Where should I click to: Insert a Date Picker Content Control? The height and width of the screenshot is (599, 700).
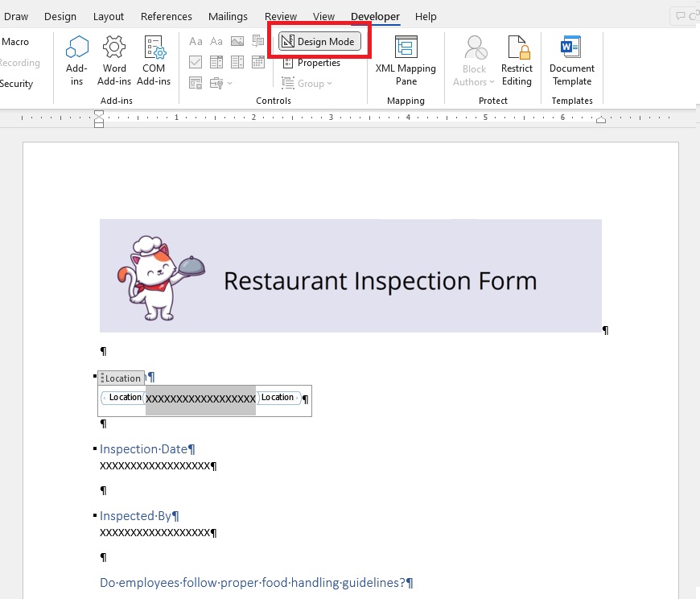click(x=258, y=62)
